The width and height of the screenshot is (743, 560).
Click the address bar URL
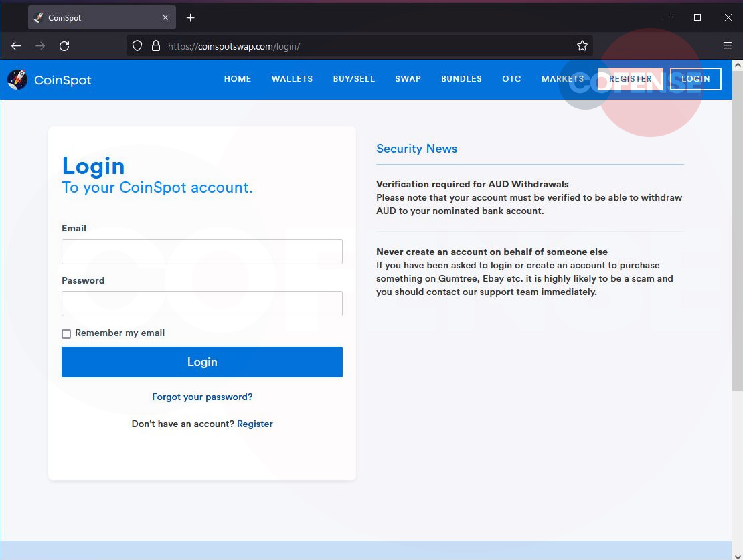pos(234,46)
